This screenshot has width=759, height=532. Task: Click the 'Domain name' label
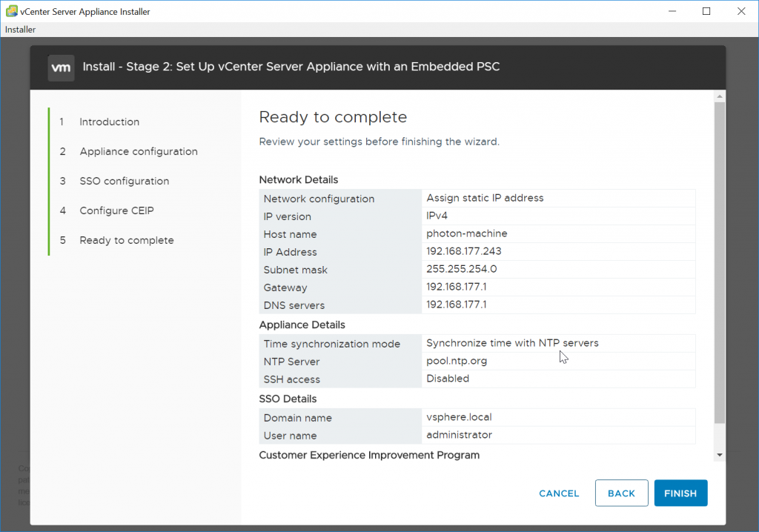[298, 418]
